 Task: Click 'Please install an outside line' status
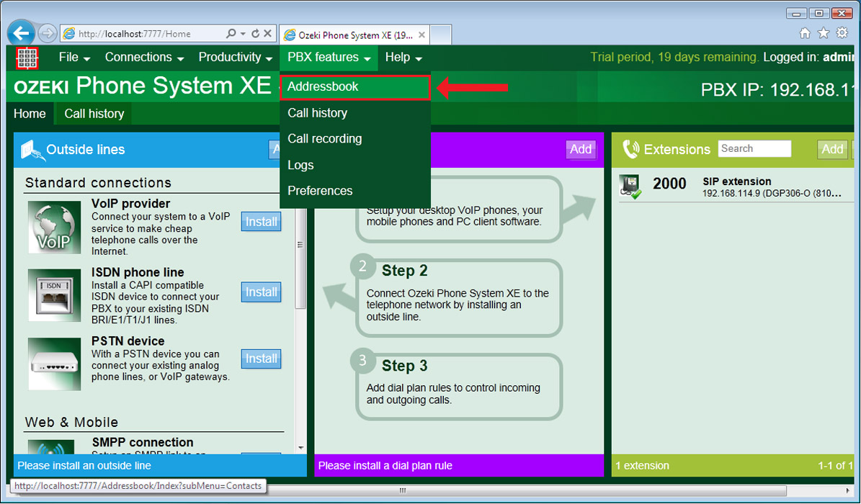84,466
